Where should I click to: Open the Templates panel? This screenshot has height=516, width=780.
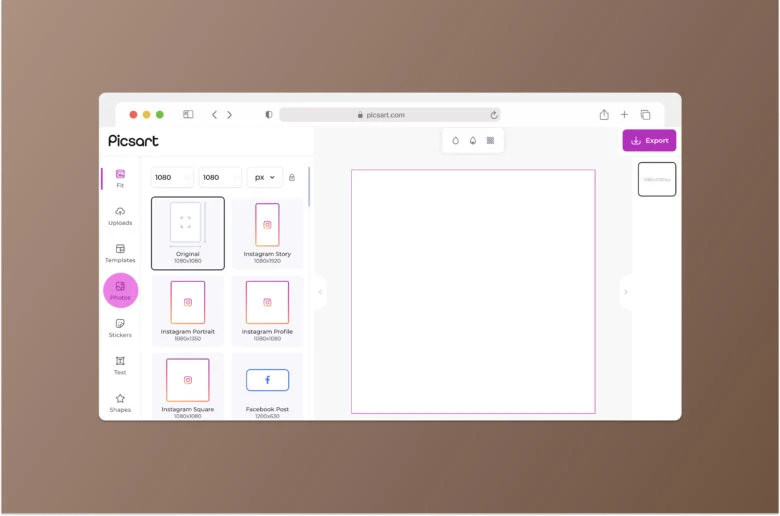[120, 253]
